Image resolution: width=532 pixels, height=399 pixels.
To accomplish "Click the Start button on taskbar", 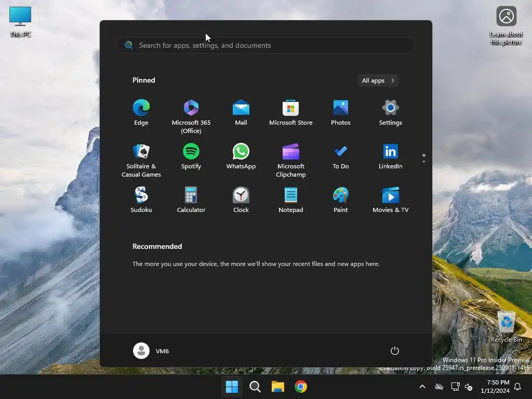I will [x=232, y=387].
